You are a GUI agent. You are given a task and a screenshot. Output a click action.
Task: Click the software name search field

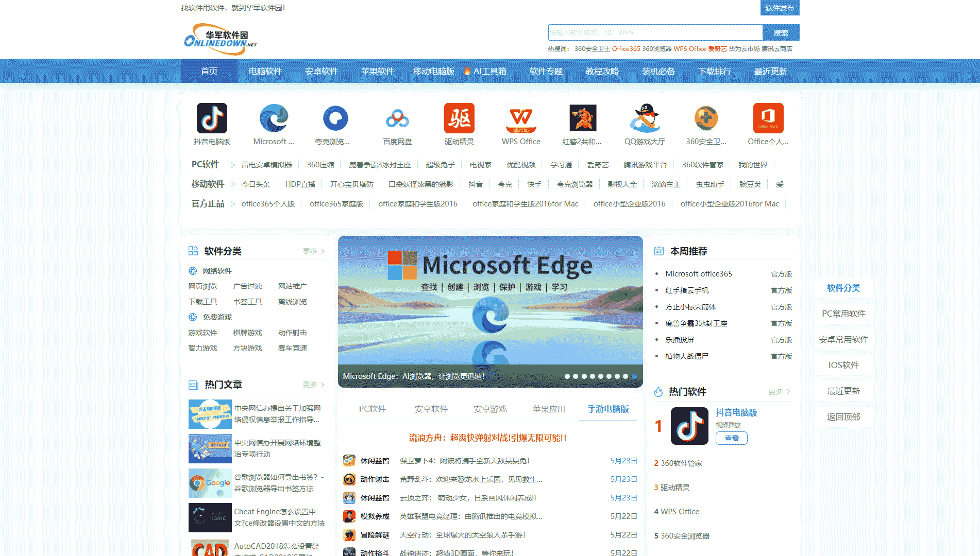[x=655, y=32]
